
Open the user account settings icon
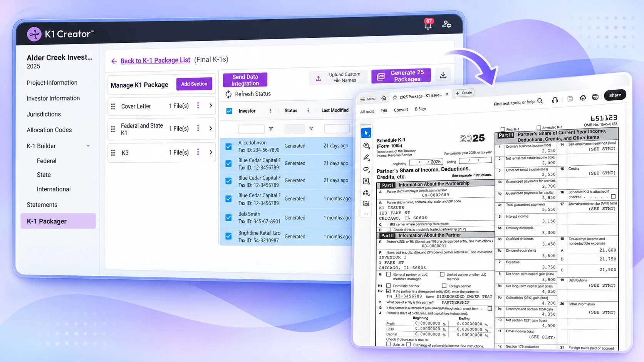coord(446,24)
